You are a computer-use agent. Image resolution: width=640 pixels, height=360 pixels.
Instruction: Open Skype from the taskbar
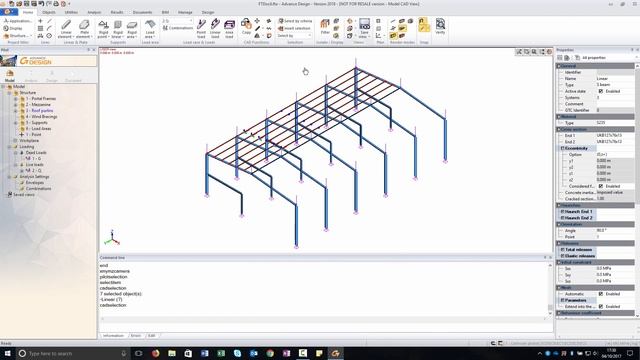tap(237, 353)
